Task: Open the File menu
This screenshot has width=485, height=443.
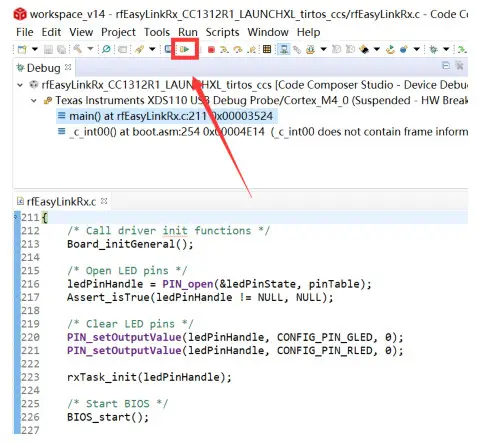Action: click(25, 32)
